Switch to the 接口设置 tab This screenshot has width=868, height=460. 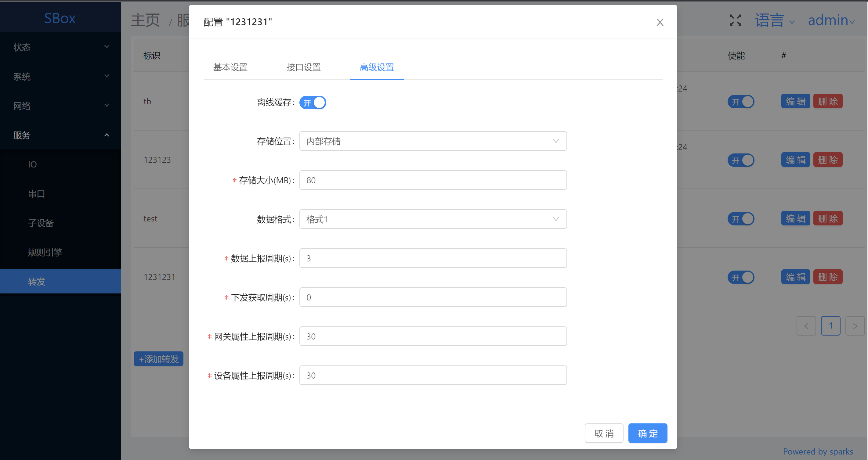(x=303, y=67)
